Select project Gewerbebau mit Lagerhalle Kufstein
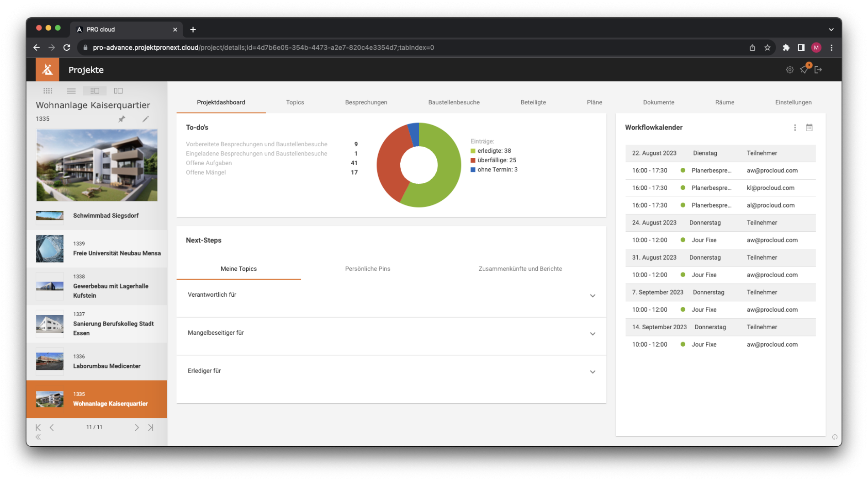868x481 pixels. click(97, 286)
